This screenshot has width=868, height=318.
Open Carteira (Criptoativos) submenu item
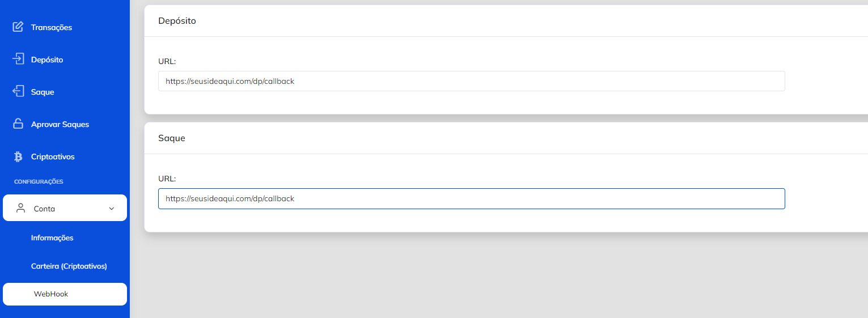click(69, 266)
